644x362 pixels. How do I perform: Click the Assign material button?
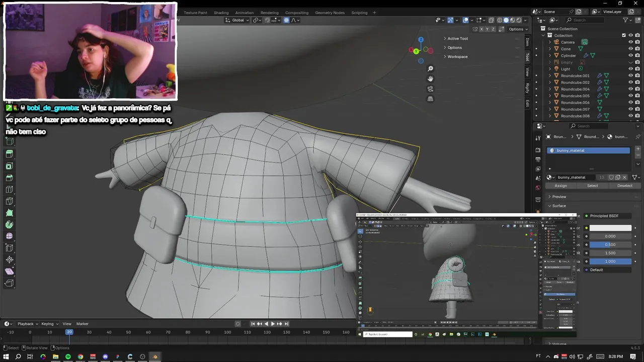pos(560,186)
